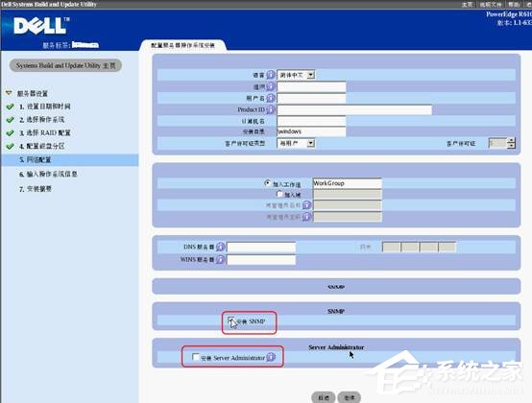Enable the Install Server Administrator checkbox
This screenshot has width=532, height=403.
point(196,357)
